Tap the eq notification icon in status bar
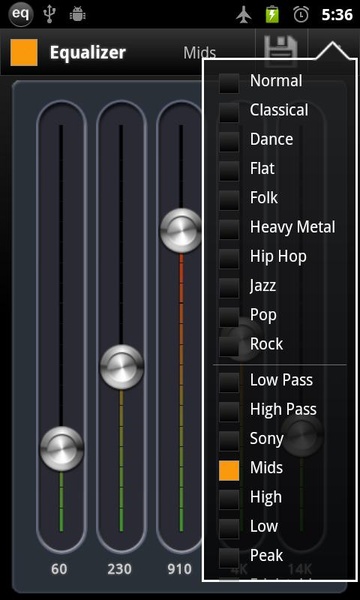The height and width of the screenshot is (600, 360). [21, 15]
